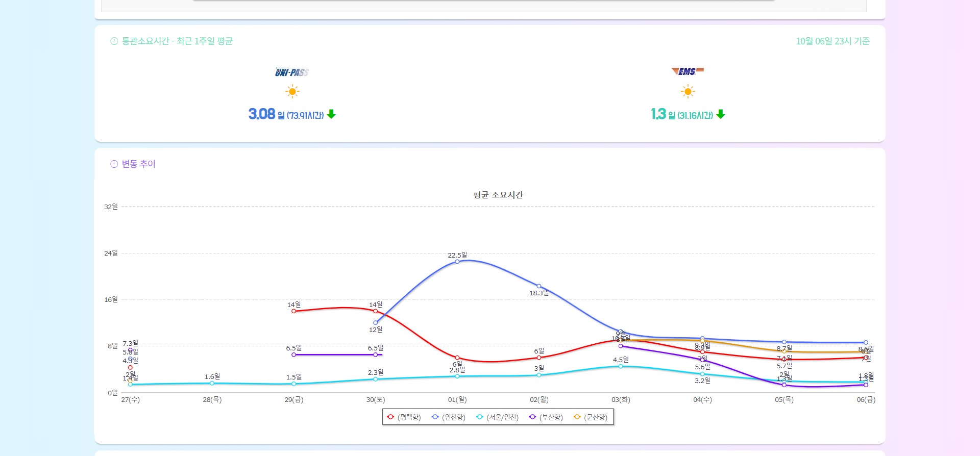Click the 14일 red point on 30(토)
This screenshot has height=456, width=980.
[x=376, y=311]
